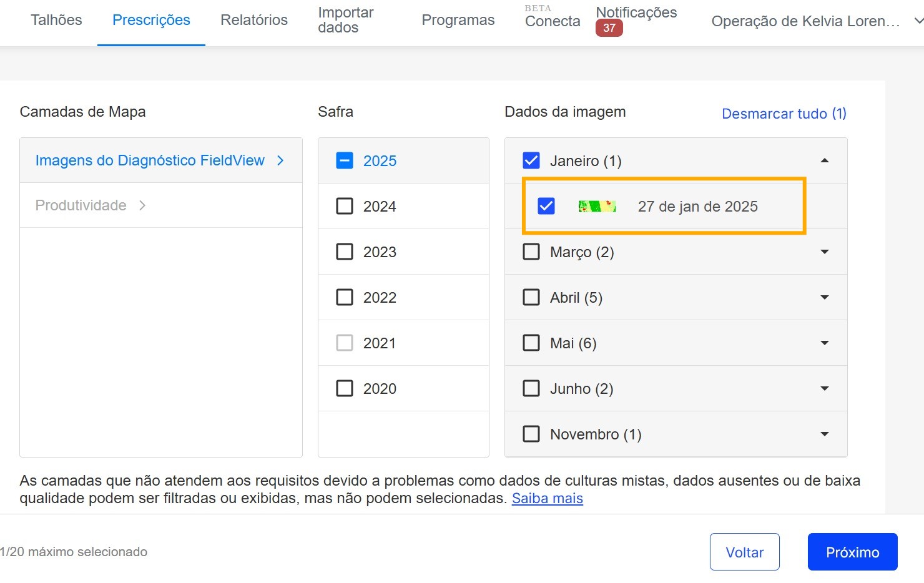The width and height of the screenshot is (924, 583).
Task: Uncheck the 2025 season checkbox
Action: click(345, 161)
